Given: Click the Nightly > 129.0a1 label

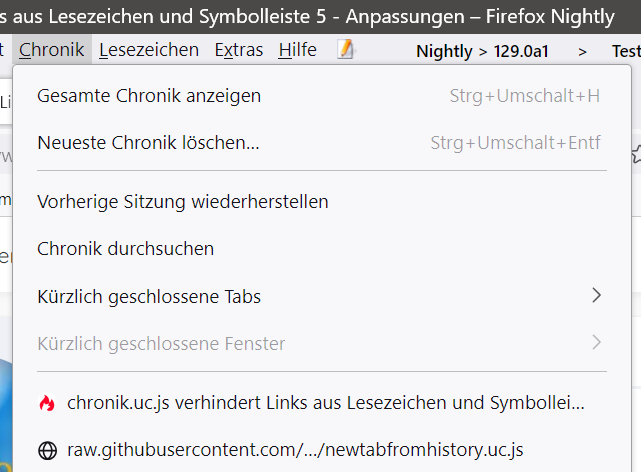Looking at the screenshot, I should point(482,50).
